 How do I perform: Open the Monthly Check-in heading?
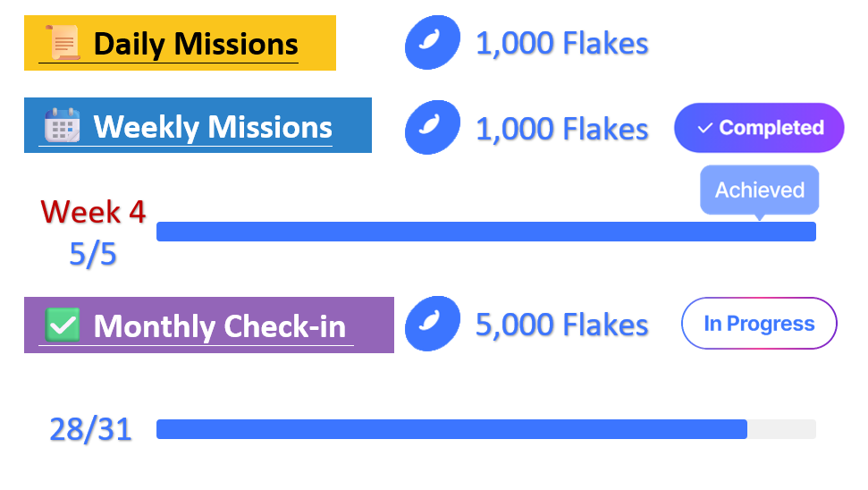pyautogui.click(x=220, y=325)
